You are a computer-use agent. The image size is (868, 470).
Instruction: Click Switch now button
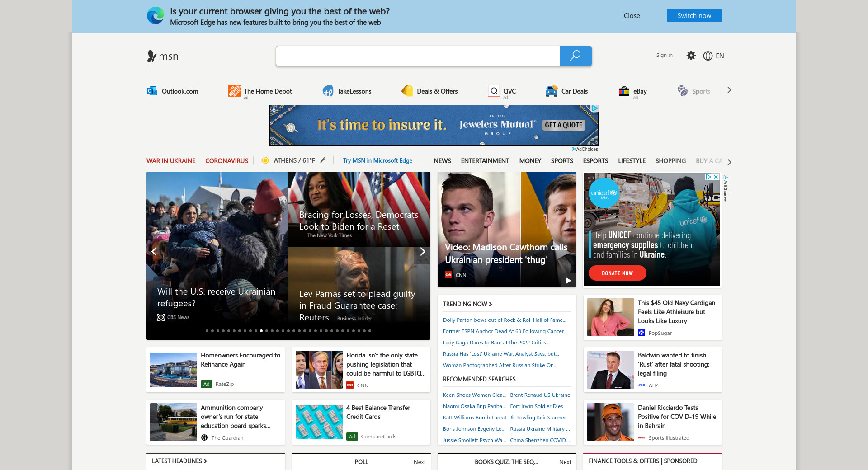point(694,15)
